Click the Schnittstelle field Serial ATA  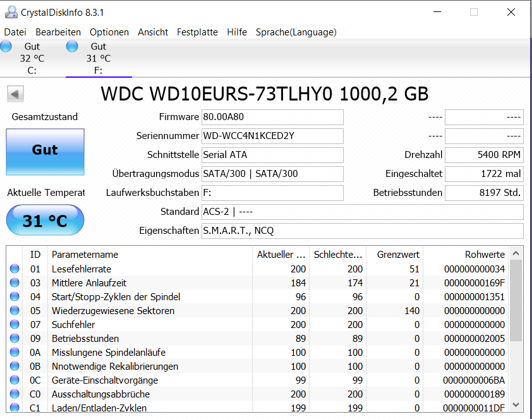click(x=272, y=155)
